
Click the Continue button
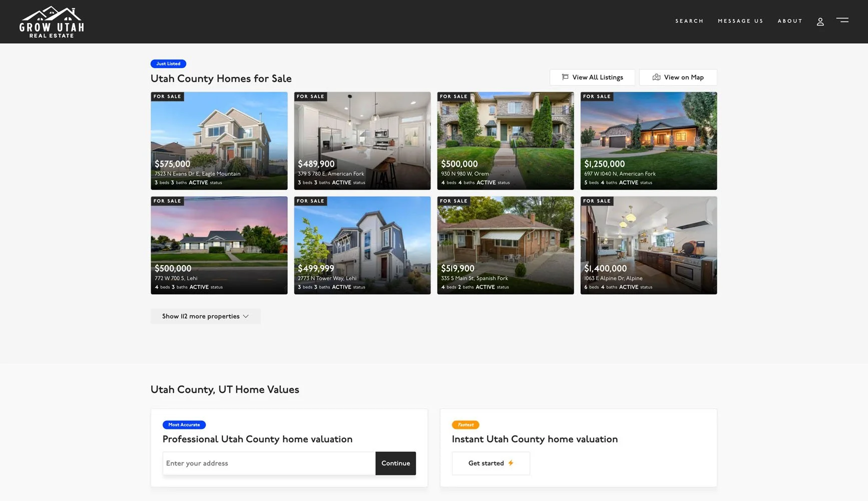click(x=395, y=463)
